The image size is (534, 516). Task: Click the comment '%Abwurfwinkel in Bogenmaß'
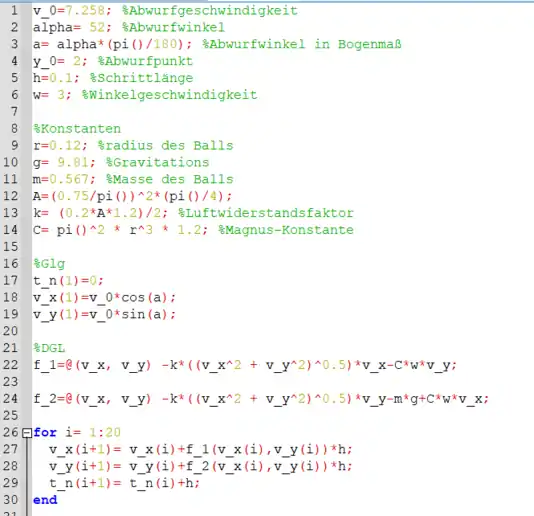302,44
